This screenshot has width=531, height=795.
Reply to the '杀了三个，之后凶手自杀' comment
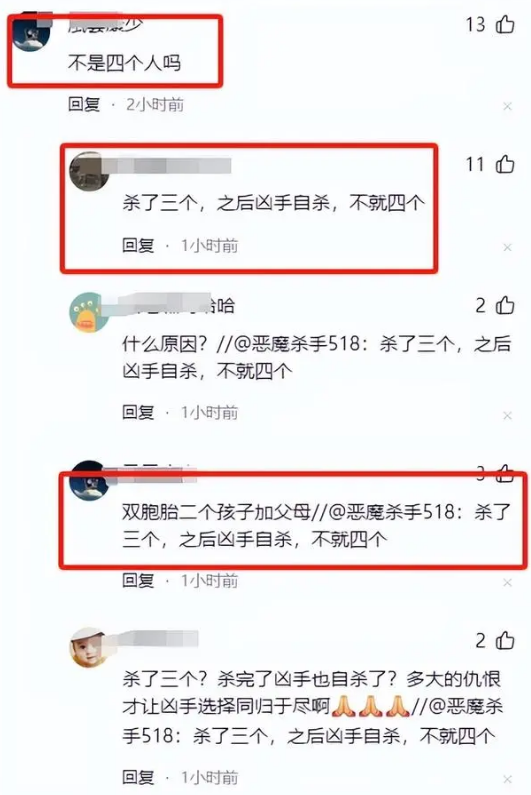coord(138,245)
